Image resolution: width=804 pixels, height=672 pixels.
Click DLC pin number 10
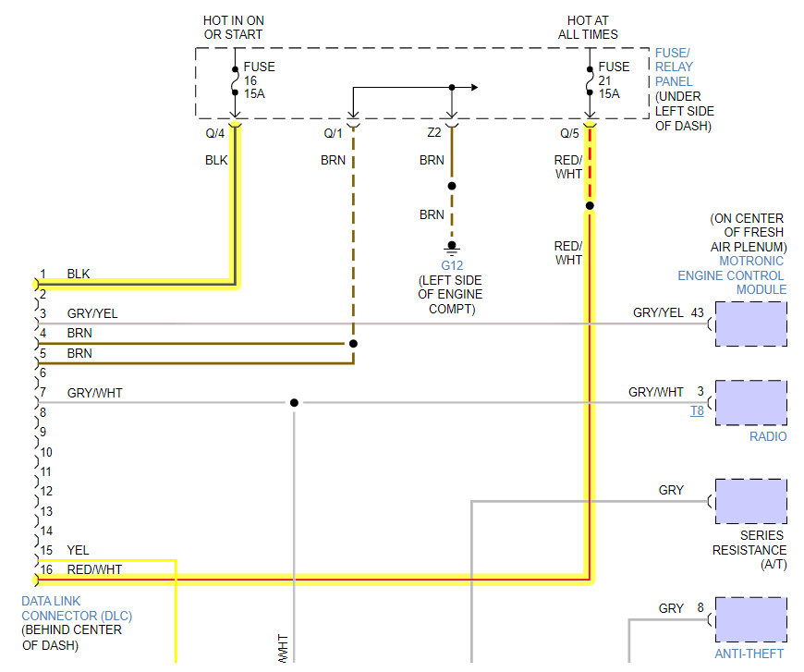pos(46,452)
